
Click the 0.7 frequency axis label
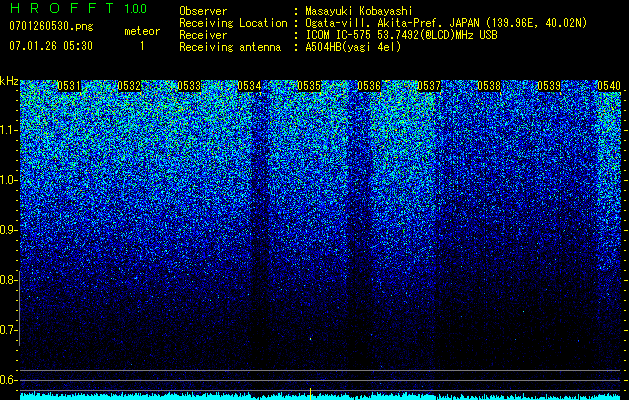pos(8,330)
